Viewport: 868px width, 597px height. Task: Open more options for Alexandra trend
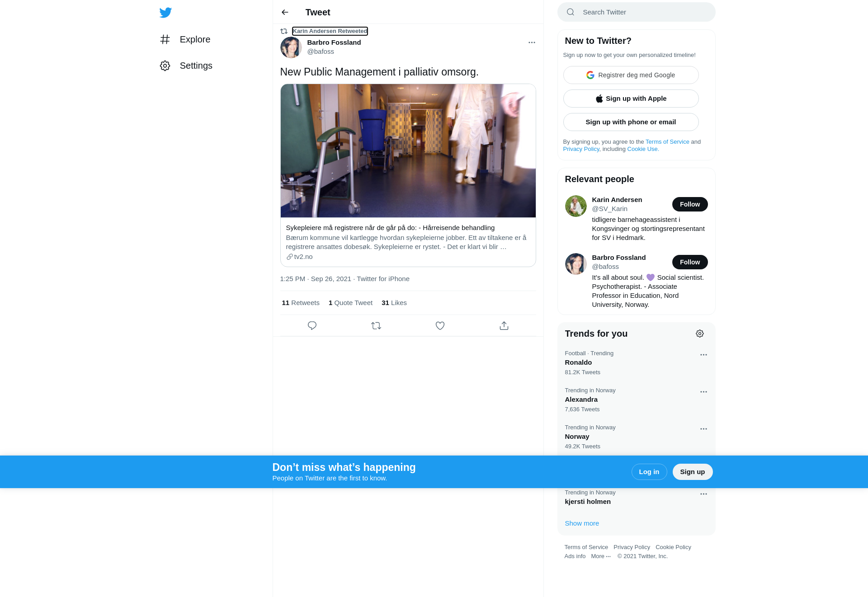point(703,392)
